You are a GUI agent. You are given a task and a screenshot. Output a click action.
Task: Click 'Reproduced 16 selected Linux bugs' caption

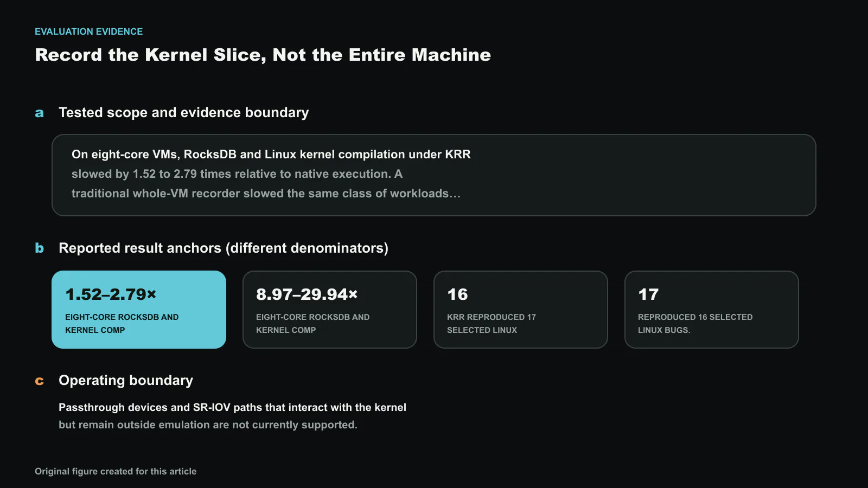(x=695, y=324)
